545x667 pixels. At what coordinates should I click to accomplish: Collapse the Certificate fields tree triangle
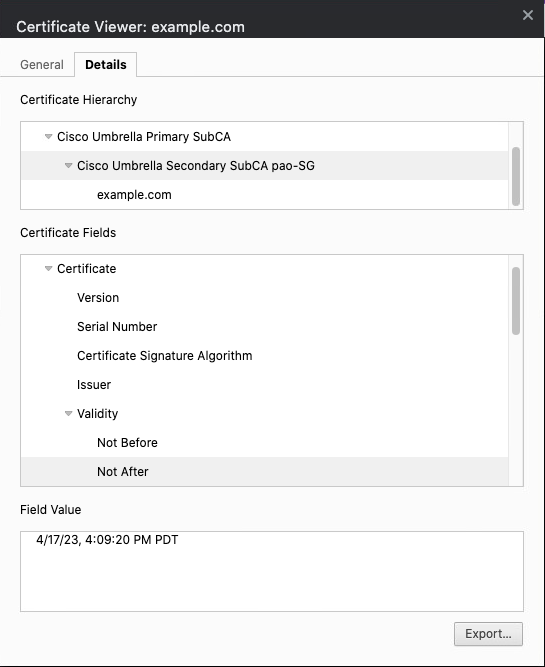(49, 269)
